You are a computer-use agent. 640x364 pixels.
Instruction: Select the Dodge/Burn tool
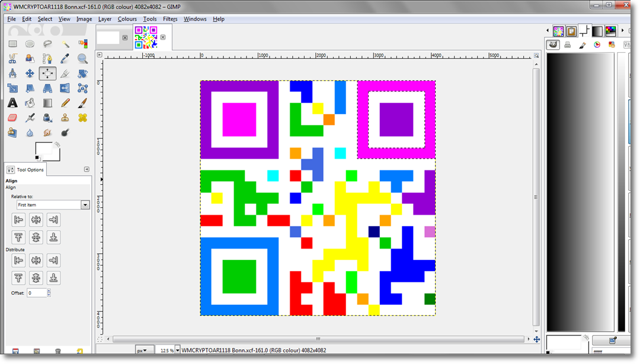tap(65, 133)
